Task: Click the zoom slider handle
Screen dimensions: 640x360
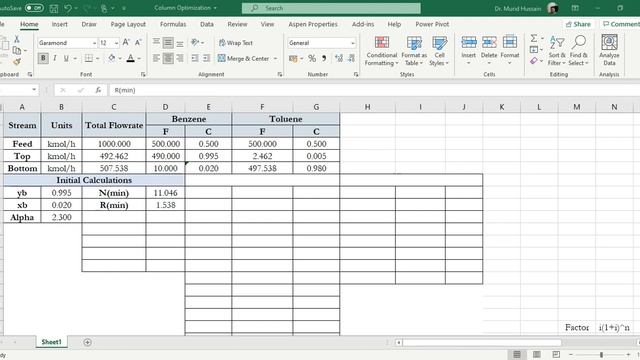Action: click(601, 355)
